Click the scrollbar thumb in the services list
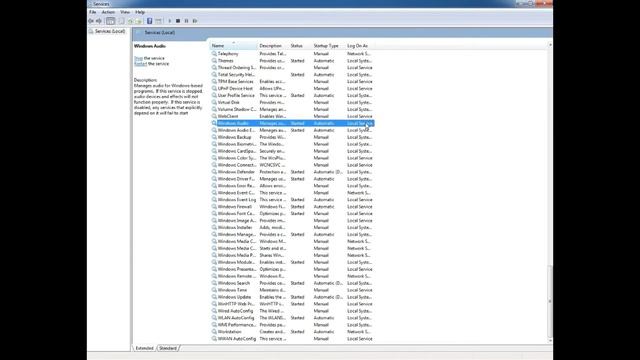 tap(550, 302)
